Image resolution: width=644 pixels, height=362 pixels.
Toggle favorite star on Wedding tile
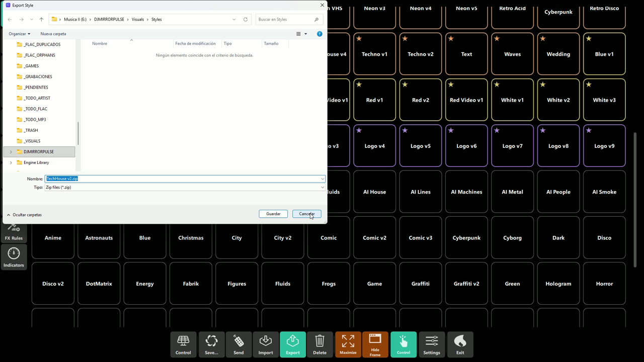pyautogui.click(x=543, y=39)
